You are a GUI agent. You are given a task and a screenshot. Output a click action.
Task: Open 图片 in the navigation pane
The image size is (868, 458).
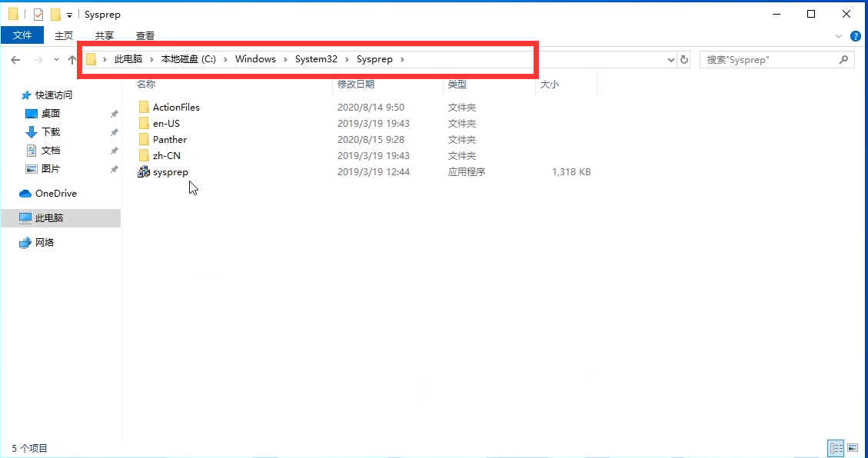tap(51, 169)
